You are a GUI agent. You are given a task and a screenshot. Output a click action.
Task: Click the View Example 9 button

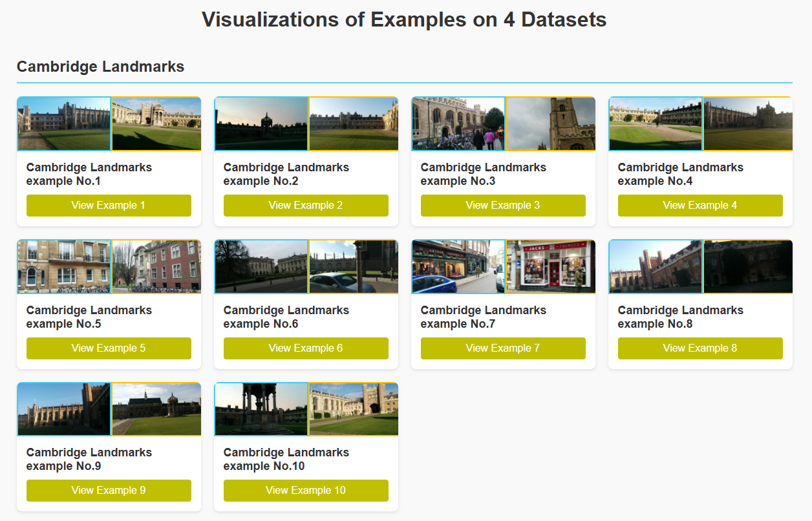click(x=109, y=491)
